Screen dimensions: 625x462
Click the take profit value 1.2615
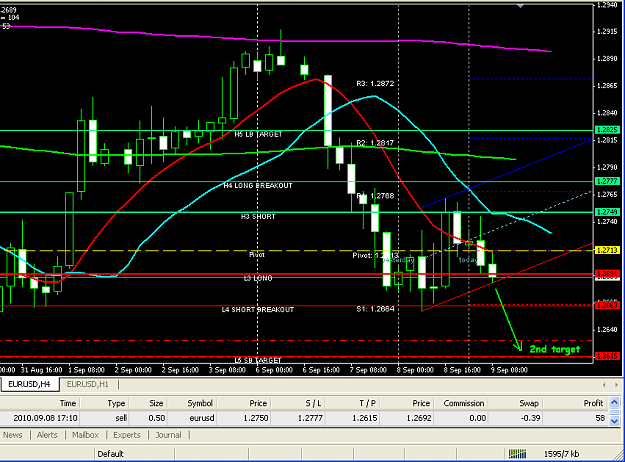click(x=364, y=418)
